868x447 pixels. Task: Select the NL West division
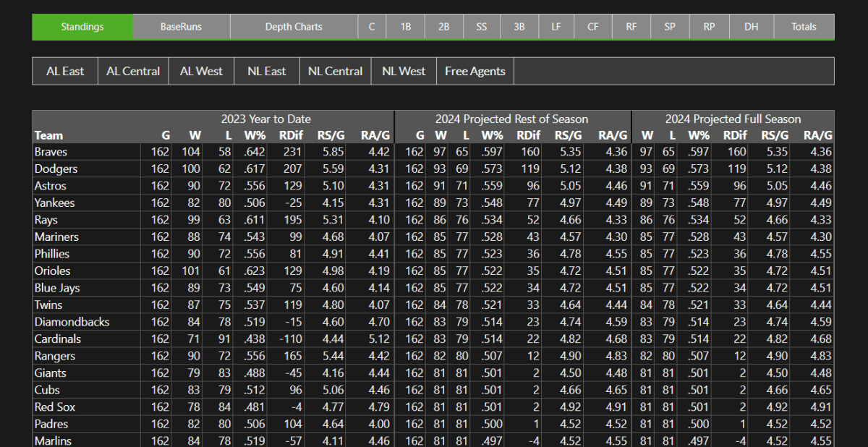[x=404, y=71]
